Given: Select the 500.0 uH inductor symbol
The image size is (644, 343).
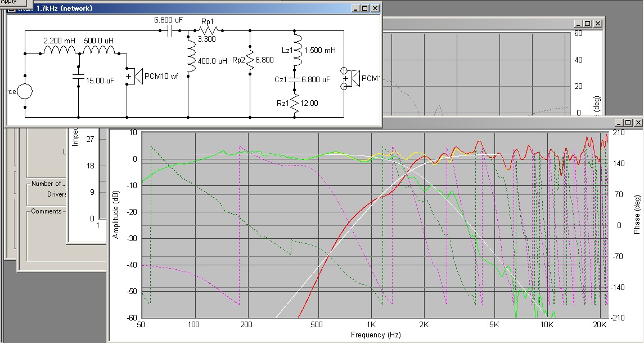Looking at the screenshot, I should coord(99,50).
